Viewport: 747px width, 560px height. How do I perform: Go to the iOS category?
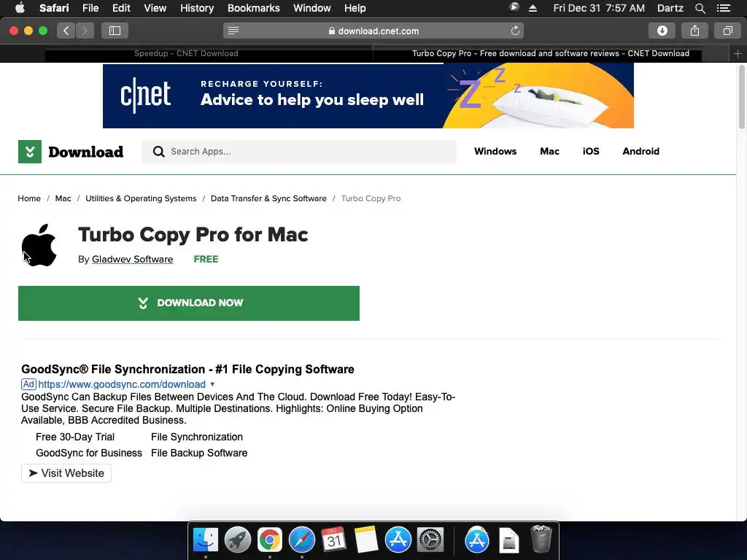591,152
